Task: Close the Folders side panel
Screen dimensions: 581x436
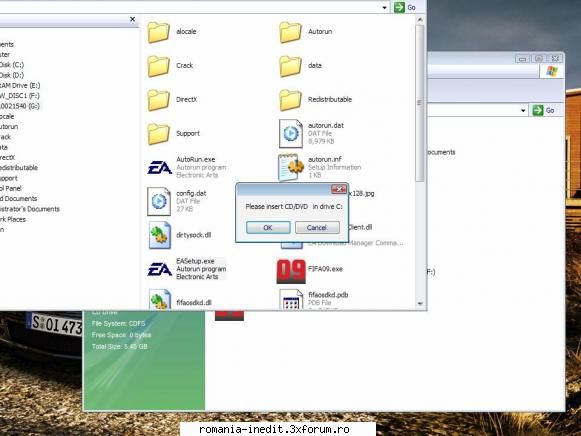Action: point(133,19)
